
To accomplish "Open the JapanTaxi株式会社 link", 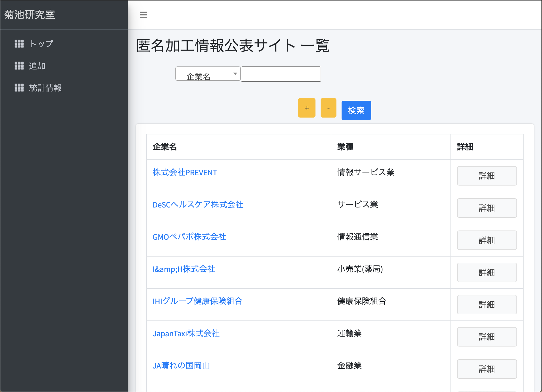I will click(186, 333).
